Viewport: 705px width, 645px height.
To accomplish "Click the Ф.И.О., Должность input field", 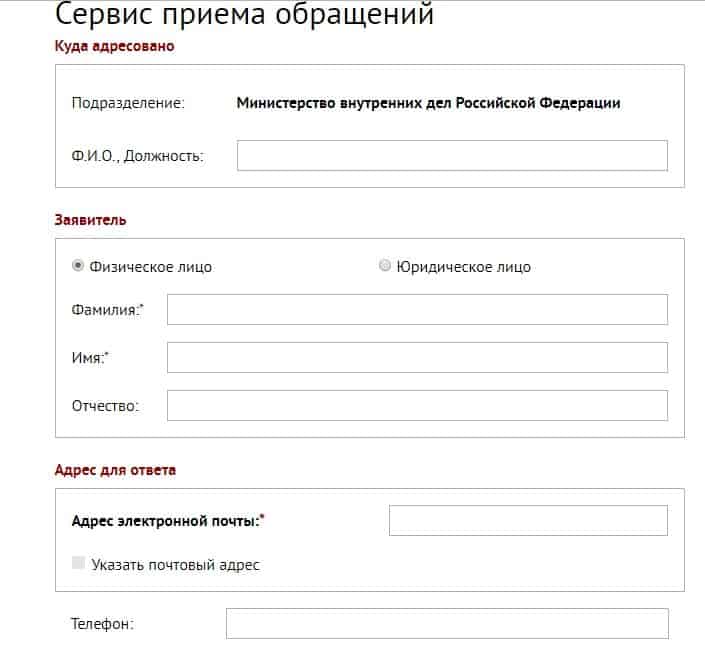I will coord(452,155).
